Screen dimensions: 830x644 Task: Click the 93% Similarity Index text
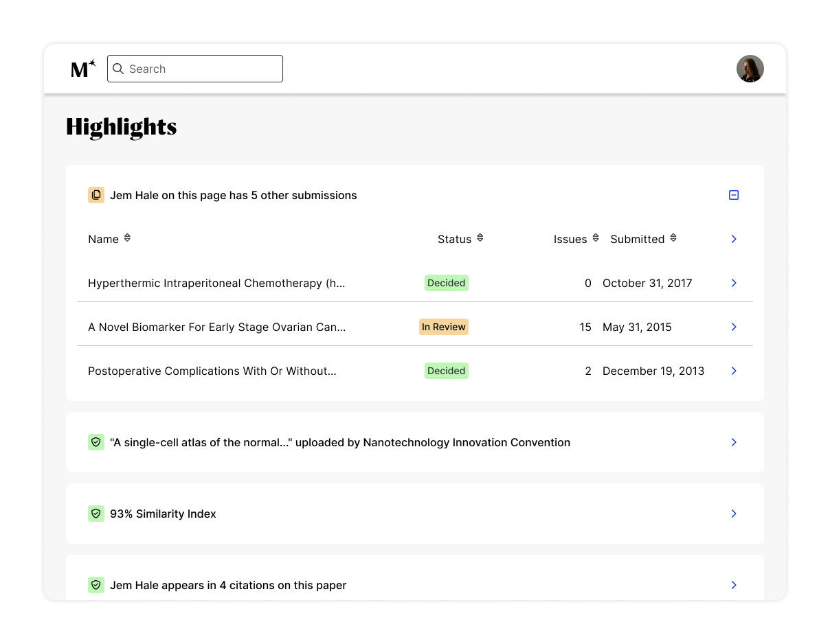(x=163, y=514)
